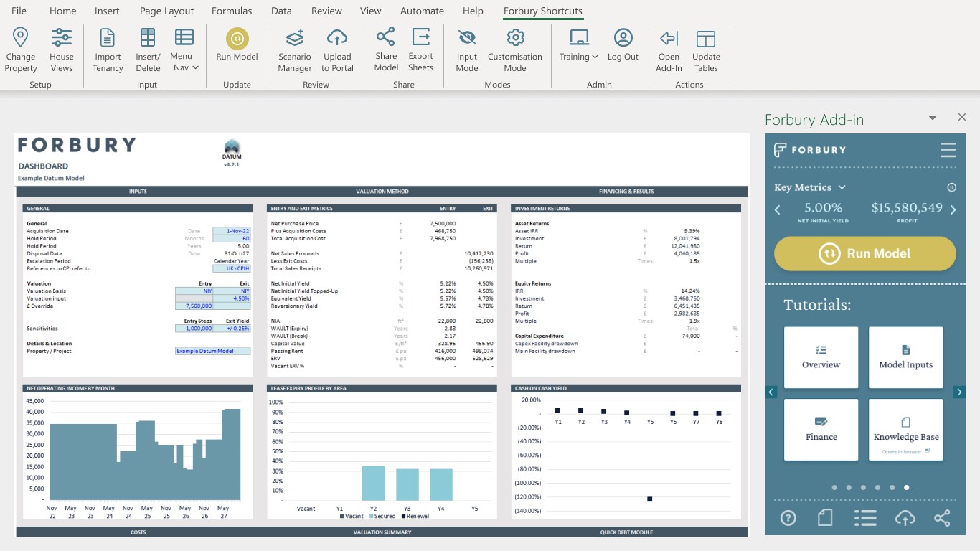Screen dimensions: 980x551
Task: Open the Review tab
Action: [x=326, y=11]
